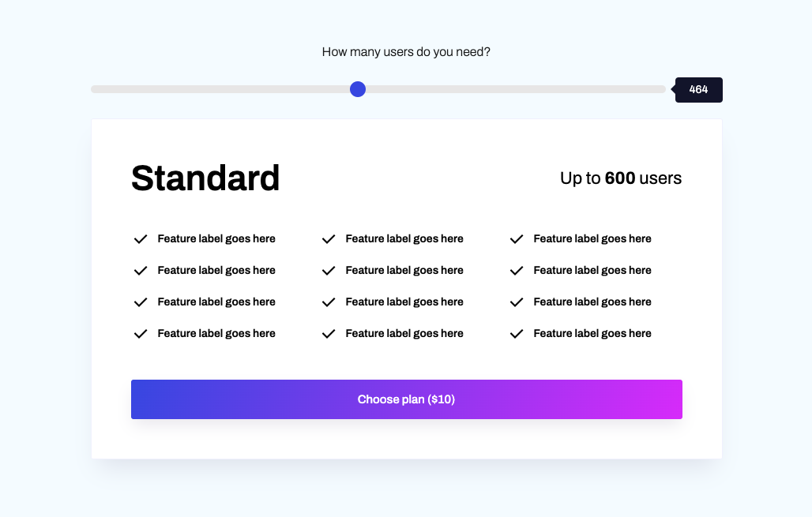Click the checkmark on the first right-column feature
The height and width of the screenshot is (517, 812).
tap(517, 238)
